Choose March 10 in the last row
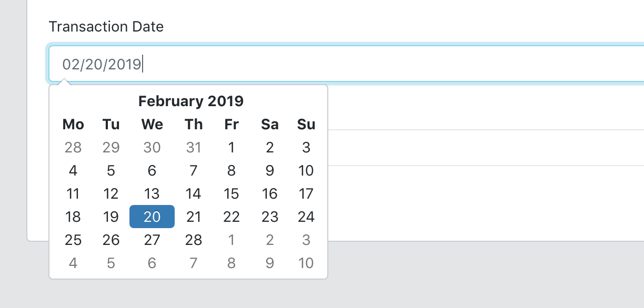 click(x=306, y=263)
